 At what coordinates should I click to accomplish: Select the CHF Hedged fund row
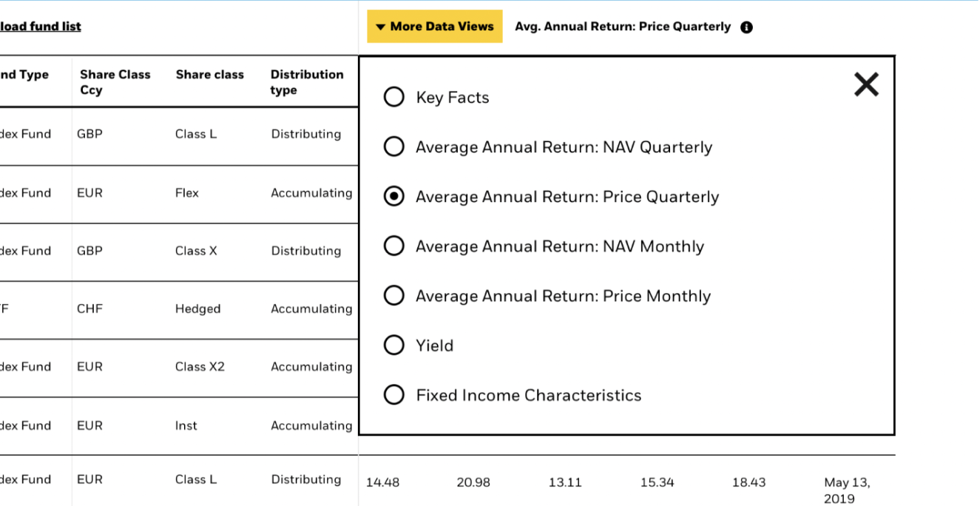pyautogui.click(x=197, y=309)
